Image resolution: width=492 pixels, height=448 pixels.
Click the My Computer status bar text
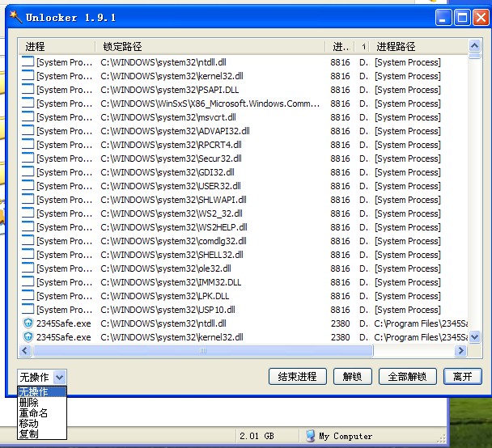[x=346, y=436]
